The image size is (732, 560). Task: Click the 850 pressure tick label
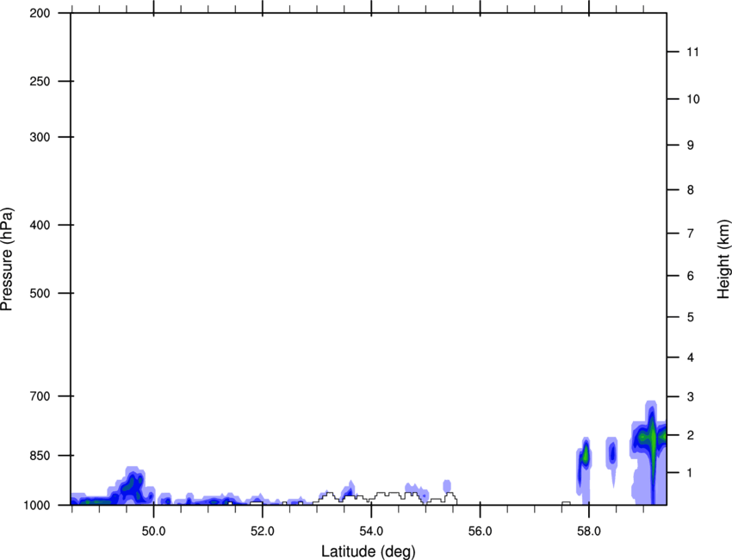(40, 455)
